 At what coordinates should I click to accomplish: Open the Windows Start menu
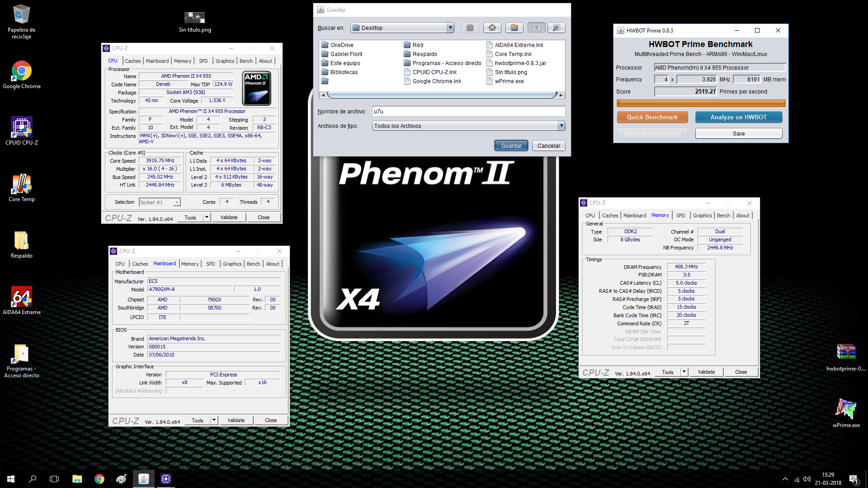click(11, 479)
